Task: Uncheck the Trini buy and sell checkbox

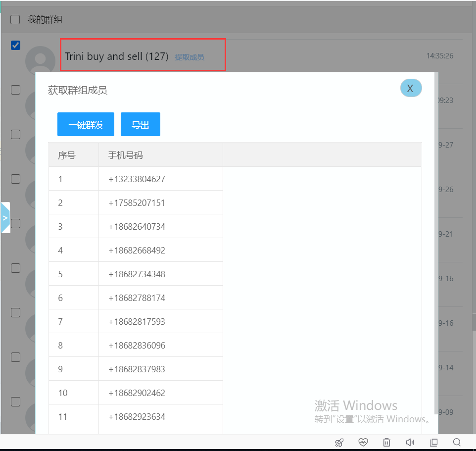Action: [x=15, y=46]
